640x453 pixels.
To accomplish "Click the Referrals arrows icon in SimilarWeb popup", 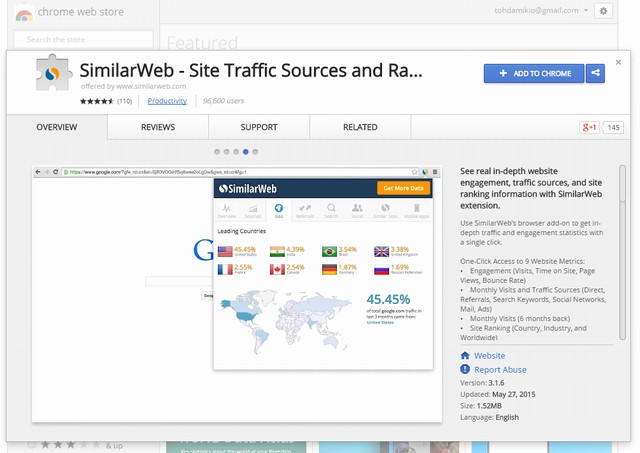I will pyautogui.click(x=305, y=208).
